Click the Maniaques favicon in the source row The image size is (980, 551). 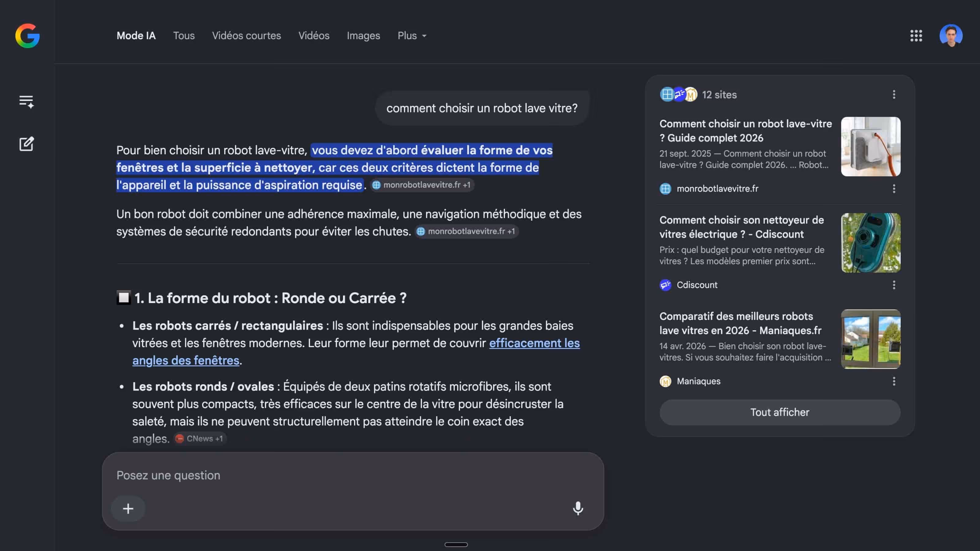[665, 381]
